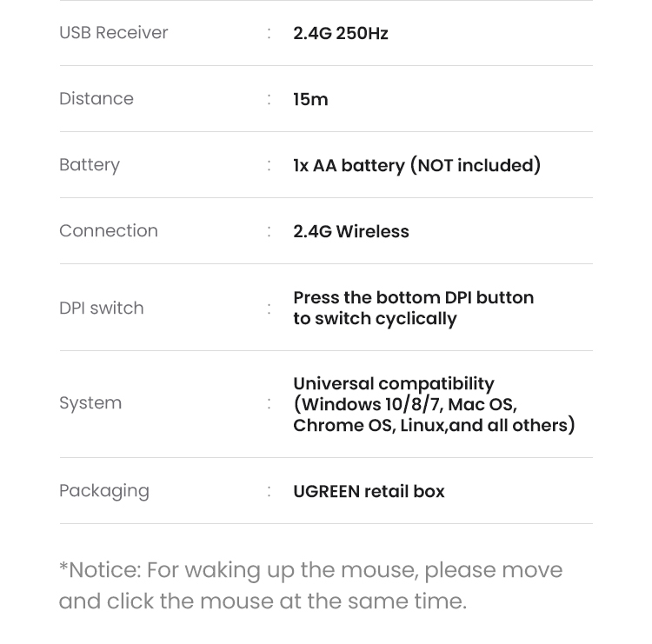Select the "15m" distance value
Screen dimensions: 652x644
point(310,100)
